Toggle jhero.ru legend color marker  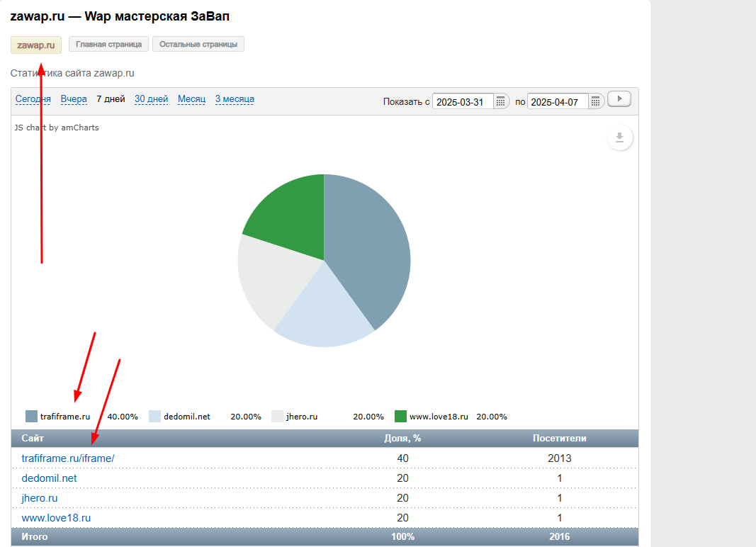(277, 417)
